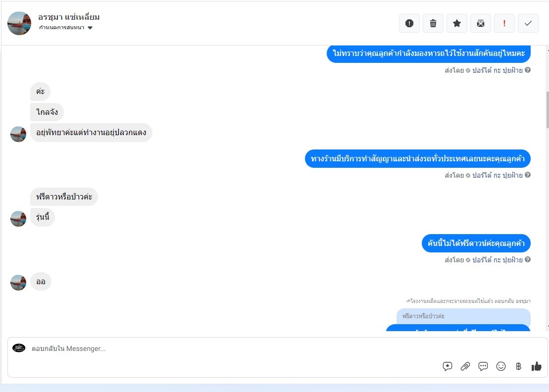
Task: Open saved replies icon in composer
Action: click(448, 366)
